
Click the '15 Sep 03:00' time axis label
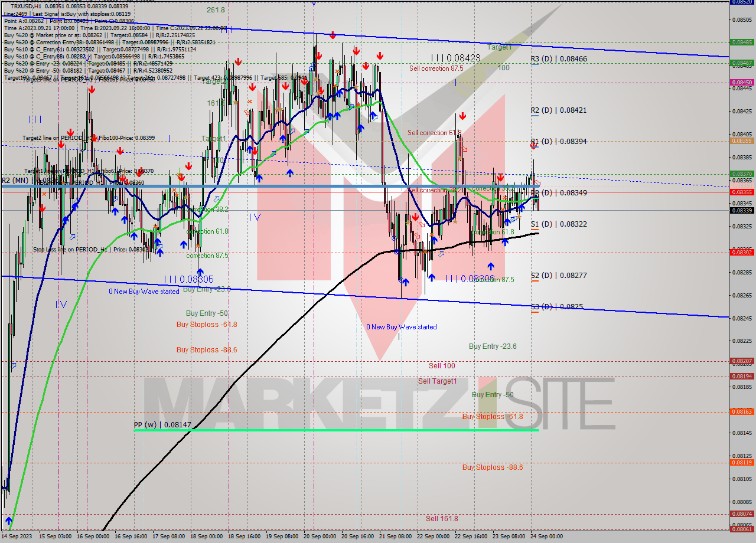[55, 537]
